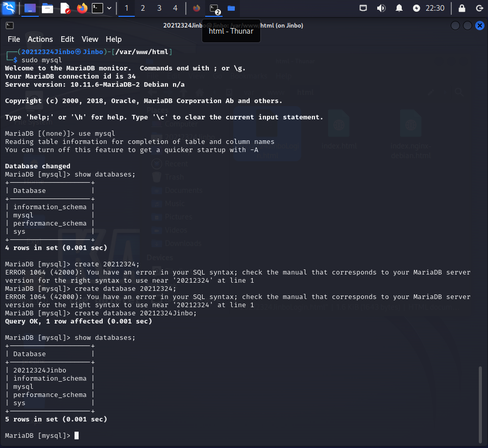The image size is (488, 448).
Task: Close the terminal window
Action: tap(480, 26)
